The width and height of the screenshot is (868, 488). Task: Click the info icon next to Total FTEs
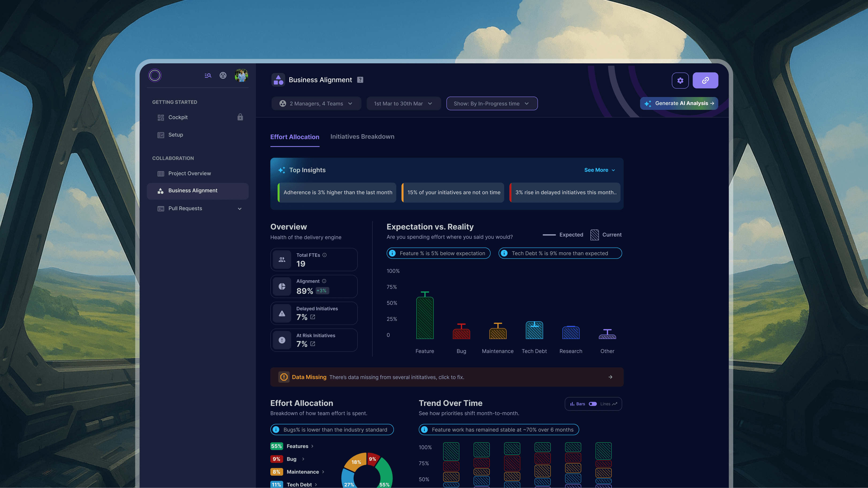click(x=324, y=255)
